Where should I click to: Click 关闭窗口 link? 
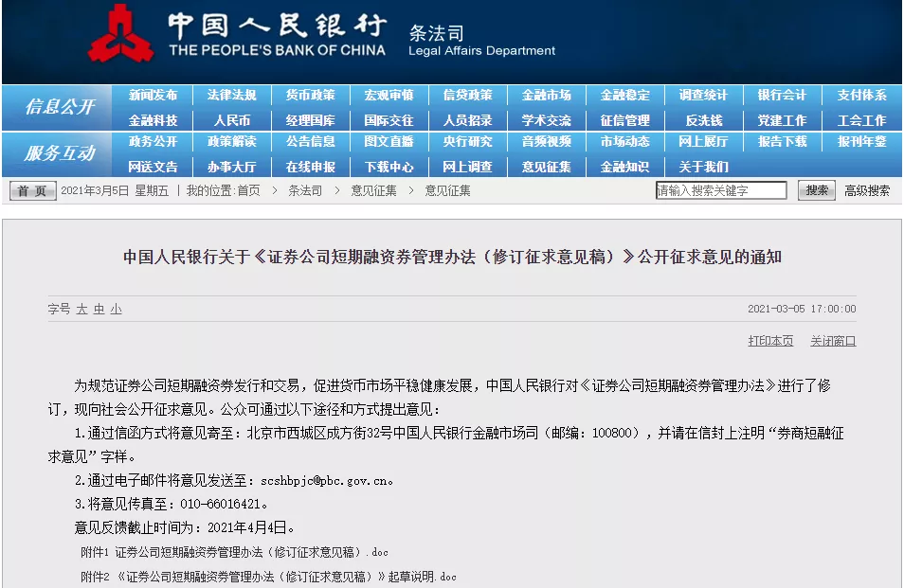point(833,341)
